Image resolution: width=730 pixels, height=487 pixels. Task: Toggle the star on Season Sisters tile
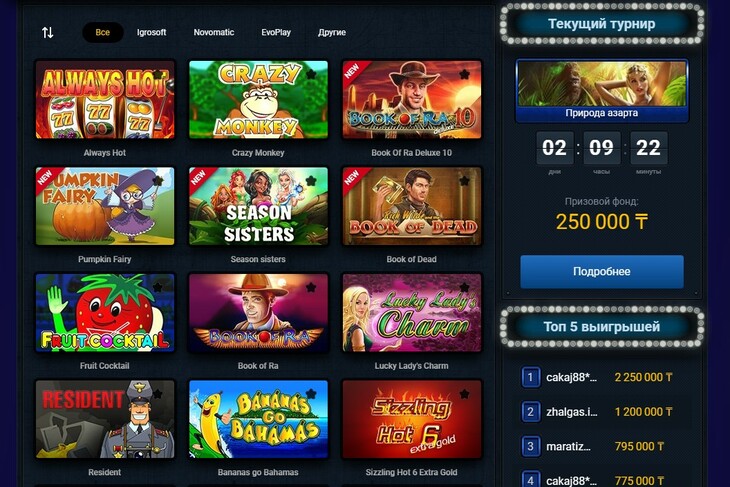pos(311,181)
